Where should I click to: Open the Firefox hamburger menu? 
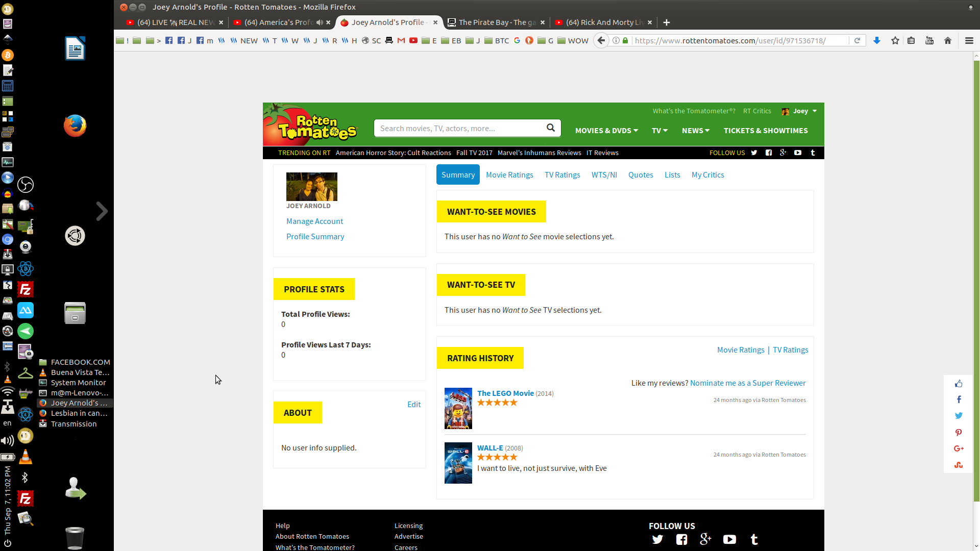pos(969,40)
